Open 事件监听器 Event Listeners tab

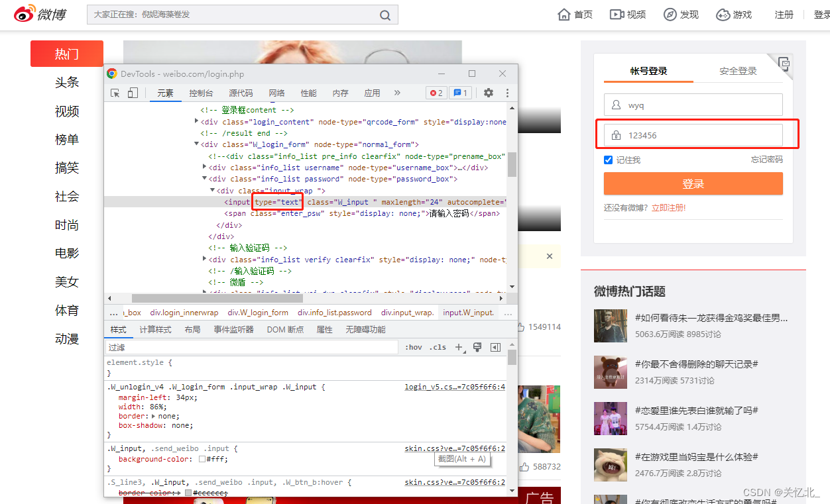click(x=233, y=329)
